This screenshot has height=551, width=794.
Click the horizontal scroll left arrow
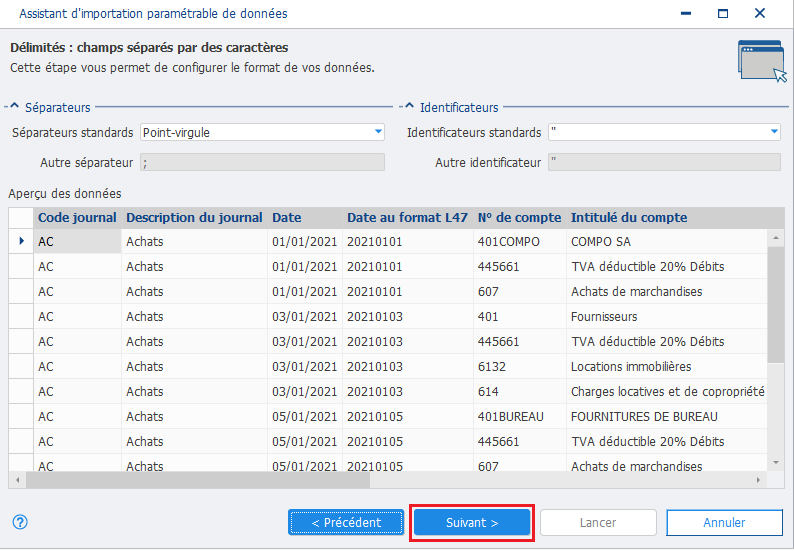coord(18,480)
